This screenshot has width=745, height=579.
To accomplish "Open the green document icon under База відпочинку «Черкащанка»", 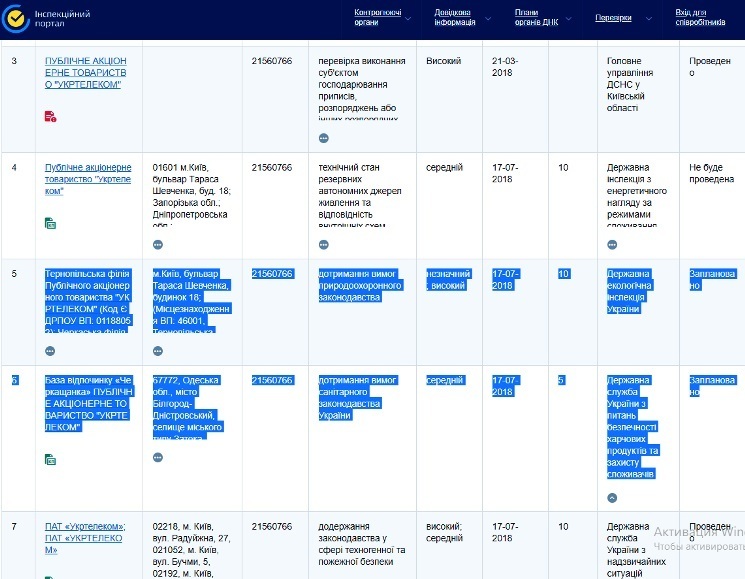I will pos(50,459).
